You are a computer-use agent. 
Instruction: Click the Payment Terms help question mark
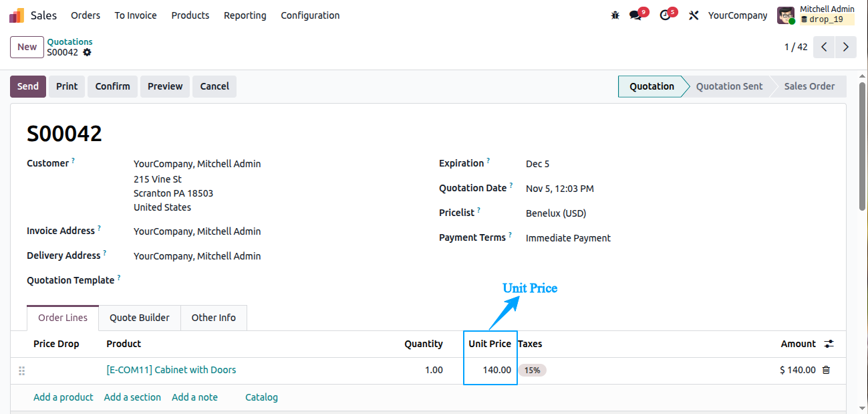click(511, 235)
